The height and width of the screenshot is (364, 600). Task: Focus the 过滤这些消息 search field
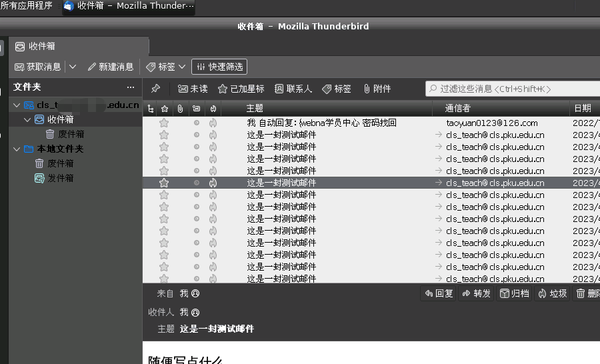click(x=513, y=89)
